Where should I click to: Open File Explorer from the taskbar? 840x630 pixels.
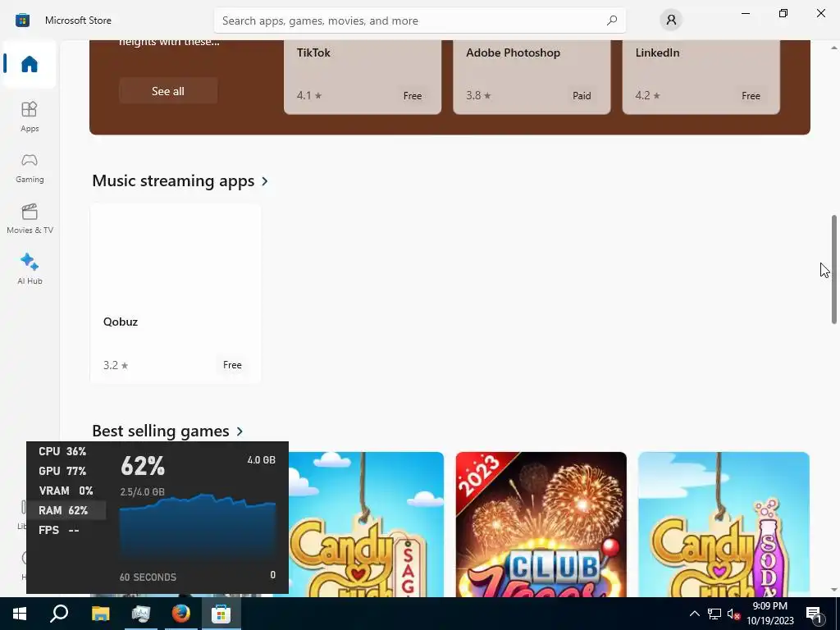point(100,614)
